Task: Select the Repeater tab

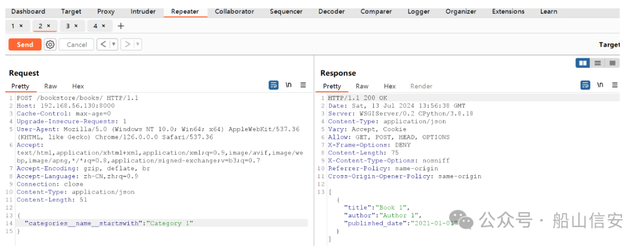Action: click(185, 11)
